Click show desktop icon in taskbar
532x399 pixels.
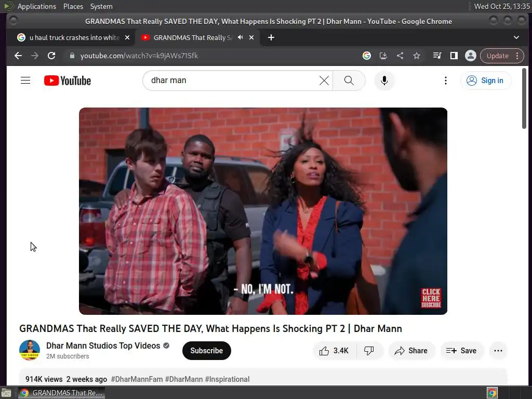[6, 393]
